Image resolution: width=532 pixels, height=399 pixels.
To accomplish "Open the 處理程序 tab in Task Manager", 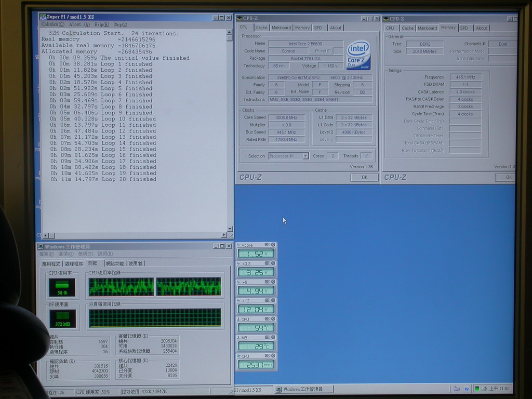I will [x=74, y=263].
